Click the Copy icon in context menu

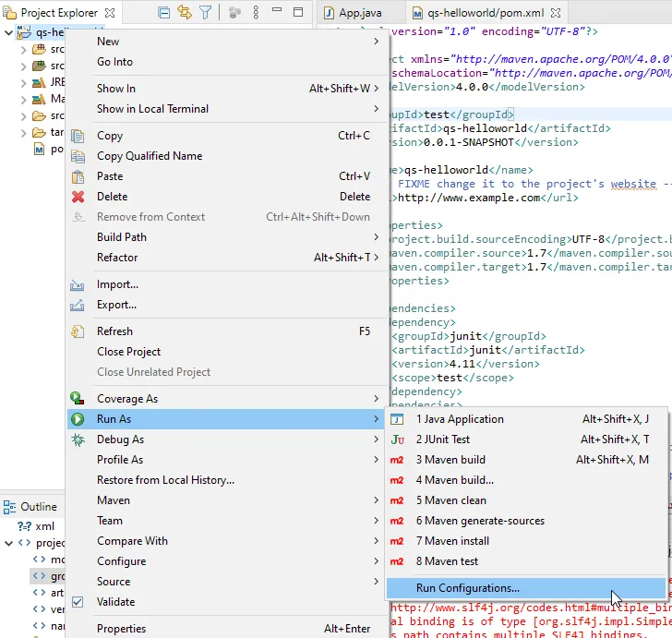pos(78,136)
